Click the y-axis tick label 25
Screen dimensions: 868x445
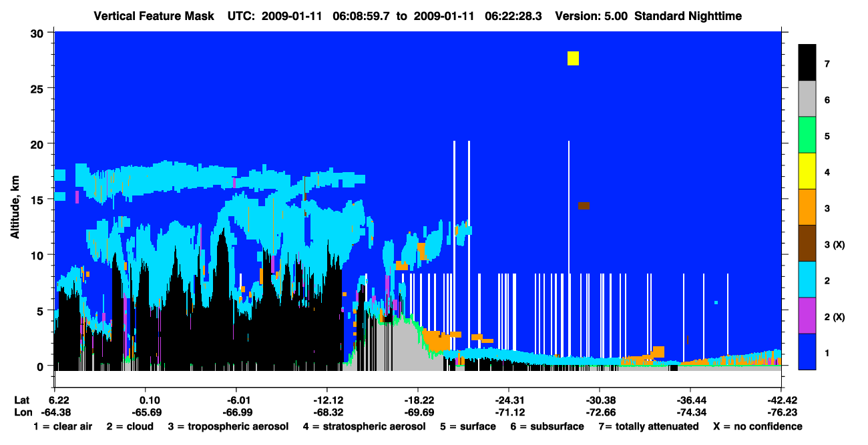pyautogui.click(x=39, y=88)
